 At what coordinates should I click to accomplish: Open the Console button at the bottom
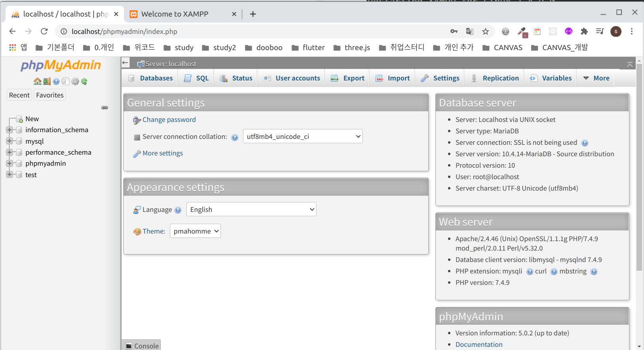142,346
